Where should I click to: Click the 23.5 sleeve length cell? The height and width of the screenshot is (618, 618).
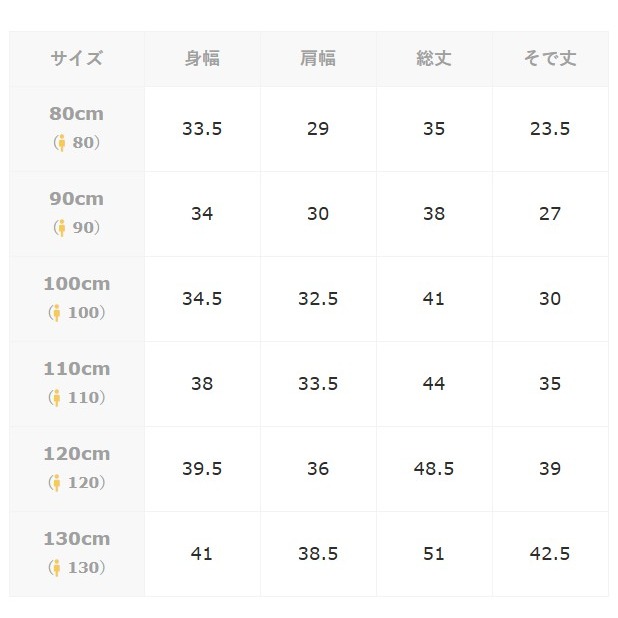pos(550,129)
